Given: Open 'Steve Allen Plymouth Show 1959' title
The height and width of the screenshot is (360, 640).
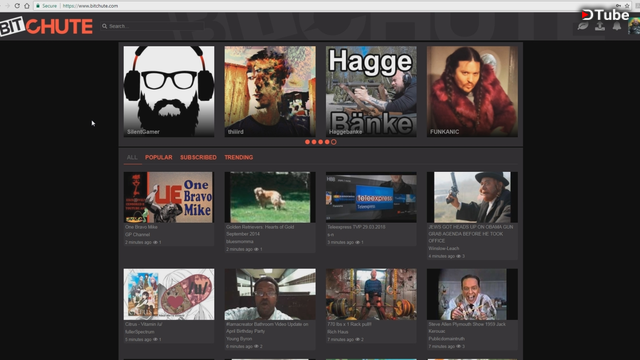Looking at the screenshot, I should (467, 327).
